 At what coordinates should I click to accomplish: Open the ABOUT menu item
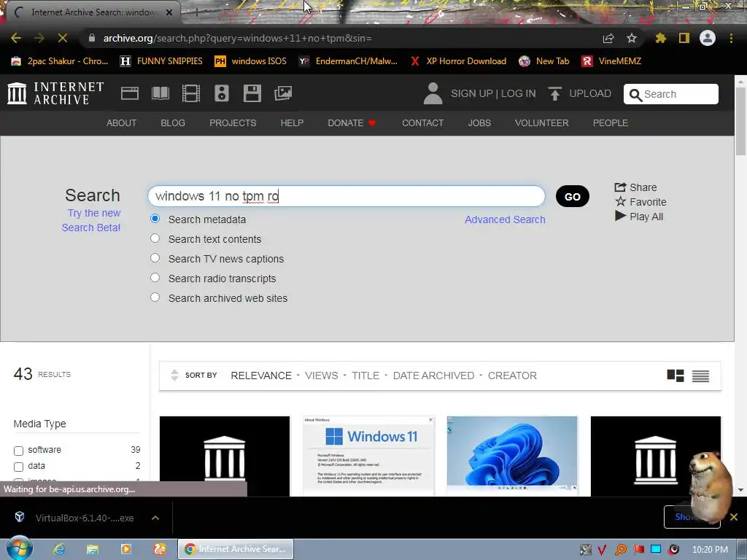point(122,122)
